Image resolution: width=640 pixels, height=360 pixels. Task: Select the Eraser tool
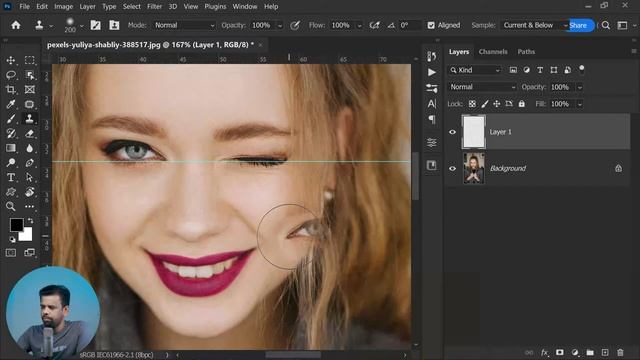coord(29,133)
